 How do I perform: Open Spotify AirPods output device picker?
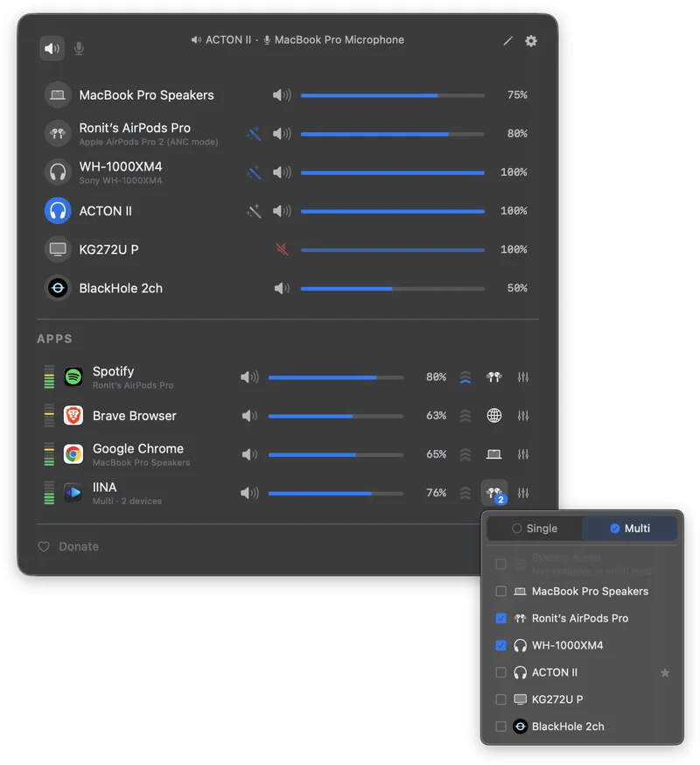pos(494,376)
